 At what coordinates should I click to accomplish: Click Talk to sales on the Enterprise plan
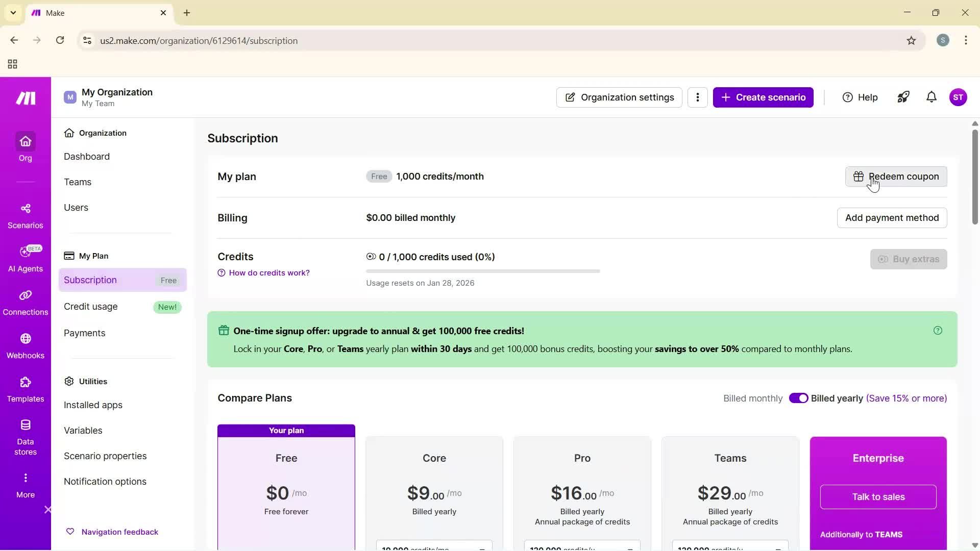pyautogui.click(x=878, y=497)
